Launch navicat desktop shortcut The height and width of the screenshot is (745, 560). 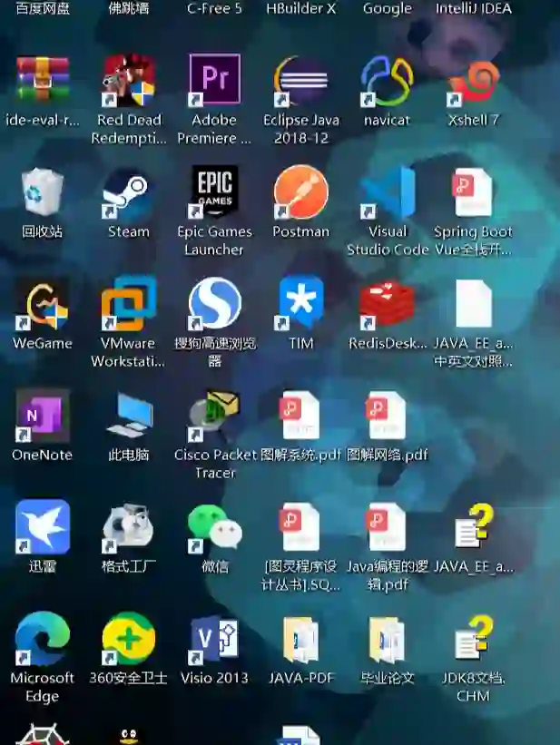387,80
